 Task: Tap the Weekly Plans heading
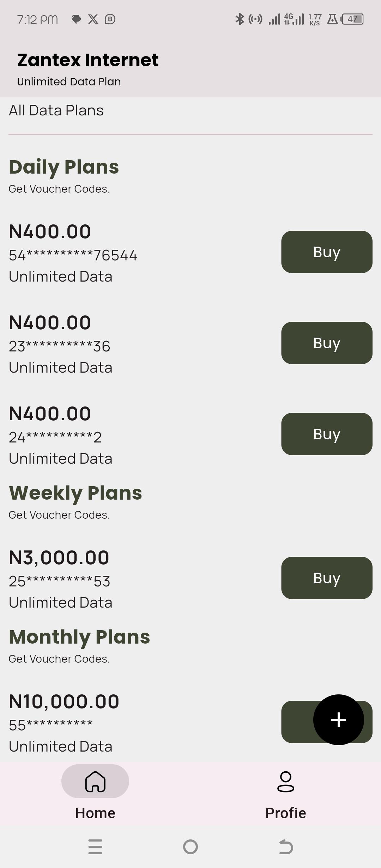75,493
